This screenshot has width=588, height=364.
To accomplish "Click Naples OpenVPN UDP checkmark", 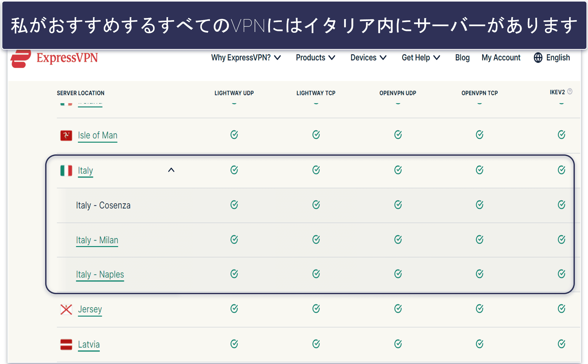I will [x=398, y=274].
